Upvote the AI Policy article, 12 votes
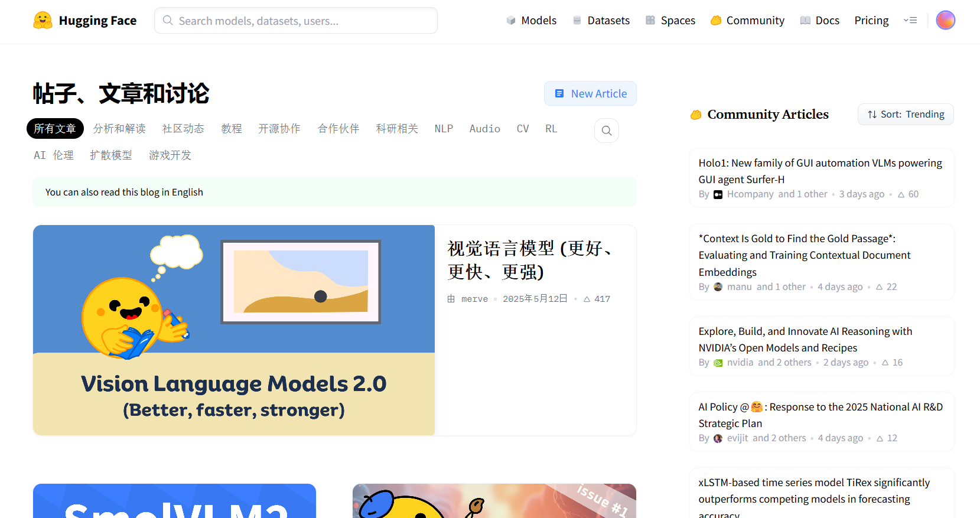 pos(880,438)
